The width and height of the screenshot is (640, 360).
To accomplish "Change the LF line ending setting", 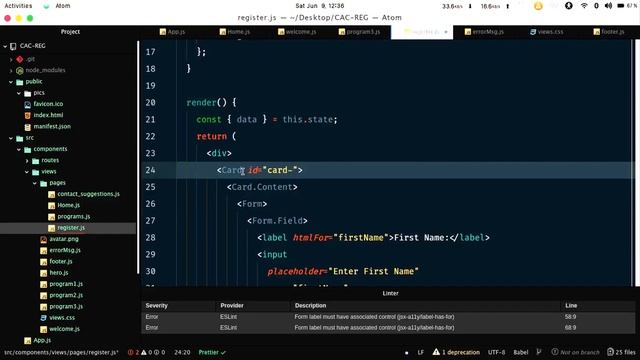I will click(420, 352).
